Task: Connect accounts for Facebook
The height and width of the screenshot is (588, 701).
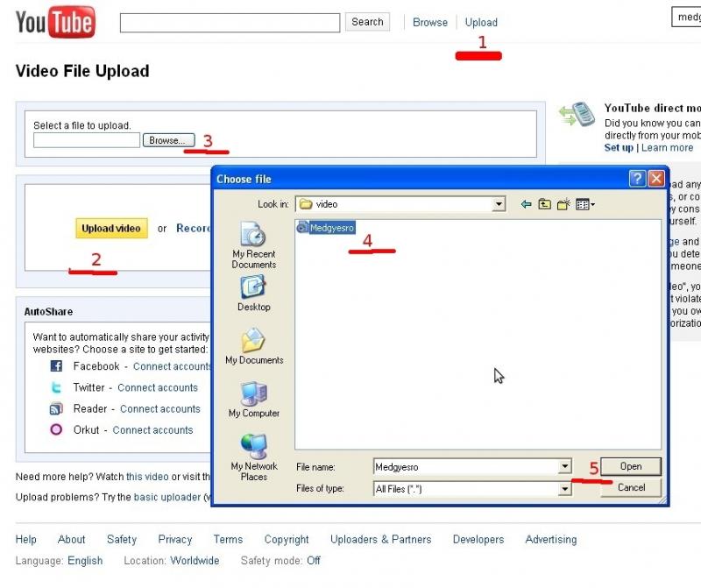Action: 172,366
